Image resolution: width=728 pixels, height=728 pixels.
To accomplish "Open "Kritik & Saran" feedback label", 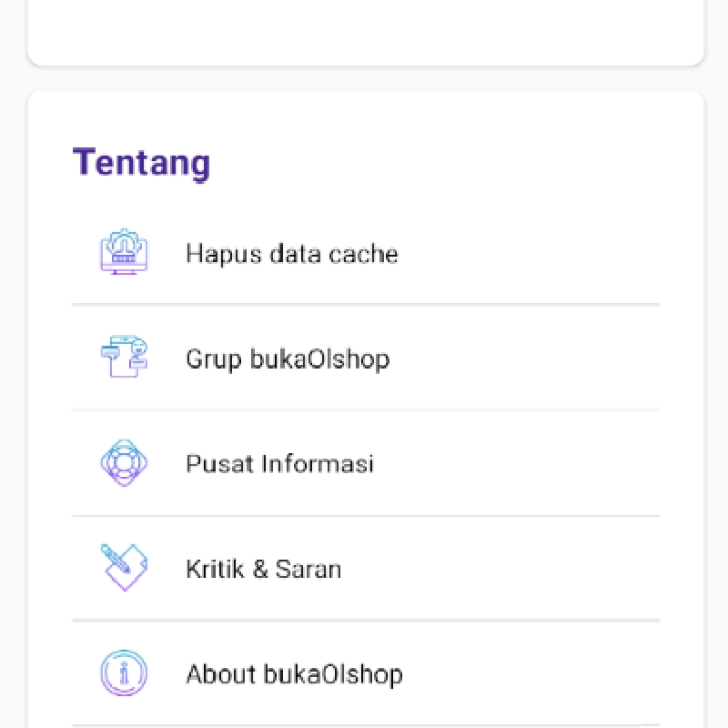I will pos(264,570).
